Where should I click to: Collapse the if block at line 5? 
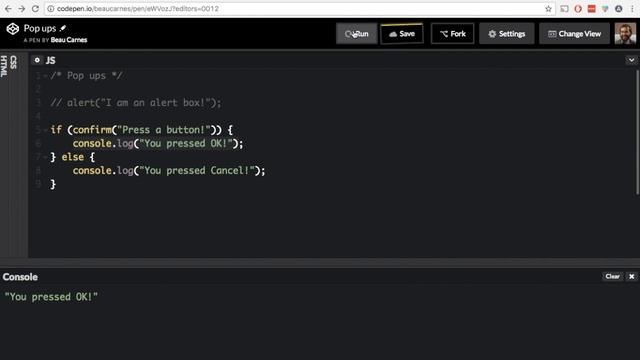pyautogui.click(x=45, y=130)
